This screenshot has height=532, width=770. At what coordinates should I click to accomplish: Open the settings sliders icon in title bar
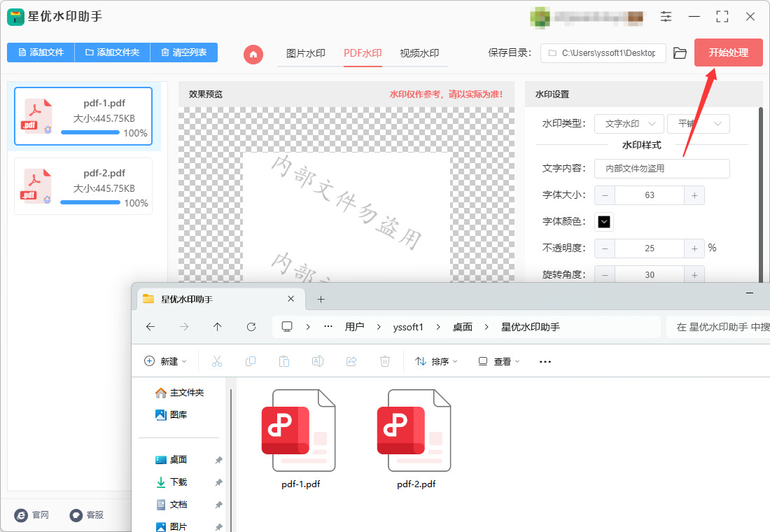(666, 17)
